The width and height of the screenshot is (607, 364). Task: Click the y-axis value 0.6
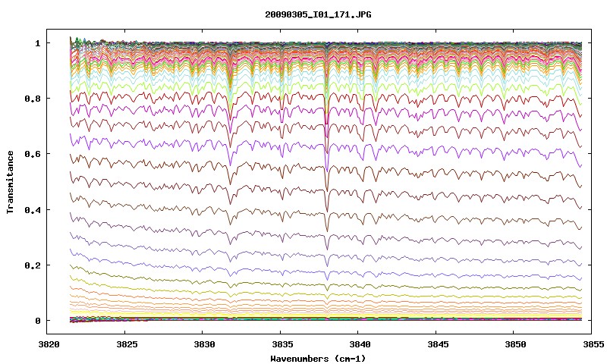click(x=33, y=154)
